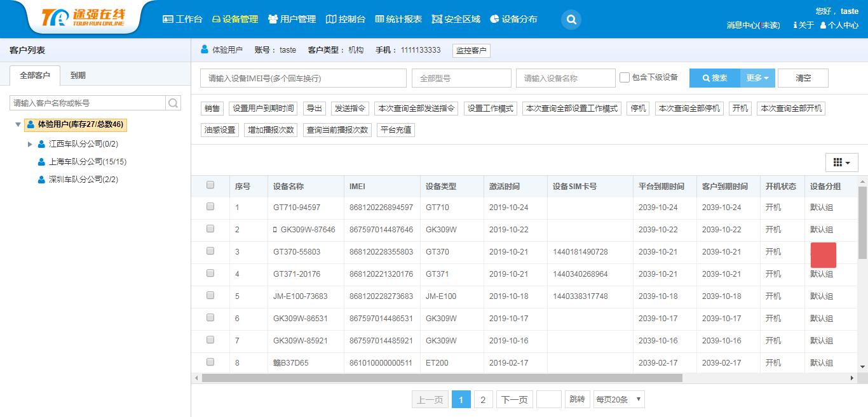
Task: Click the blue 搜索 button
Action: (x=715, y=78)
